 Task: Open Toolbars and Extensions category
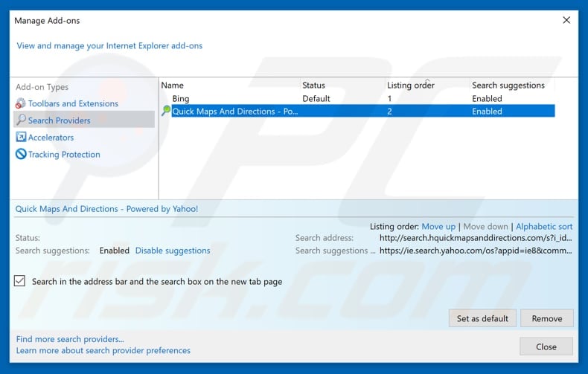(x=73, y=103)
